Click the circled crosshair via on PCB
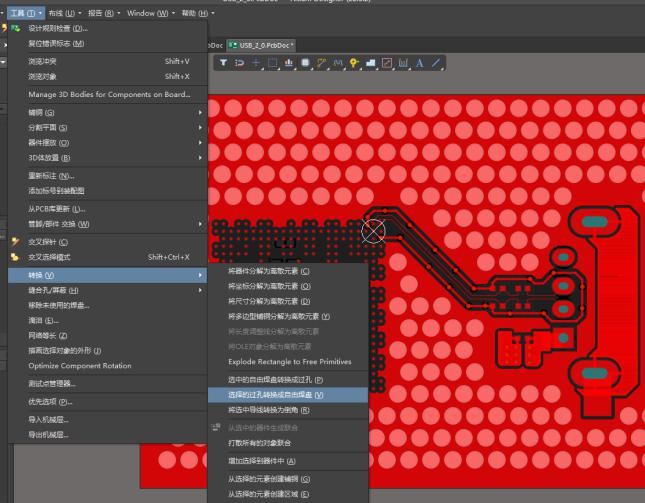Image resolution: width=645 pixels, height=503 pixels. 373,231
